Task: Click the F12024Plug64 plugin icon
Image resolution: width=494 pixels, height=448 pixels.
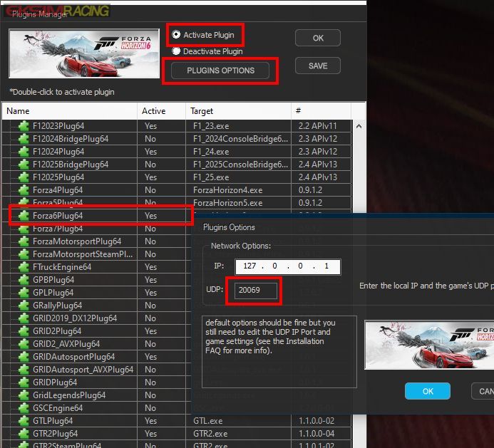Action: click(24, 152)
